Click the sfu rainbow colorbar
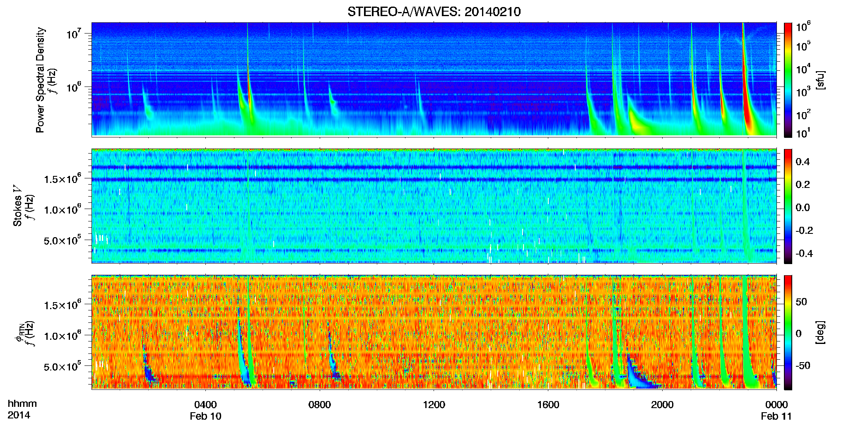Screen dimensions: 868x447 (x=788, y=80)
